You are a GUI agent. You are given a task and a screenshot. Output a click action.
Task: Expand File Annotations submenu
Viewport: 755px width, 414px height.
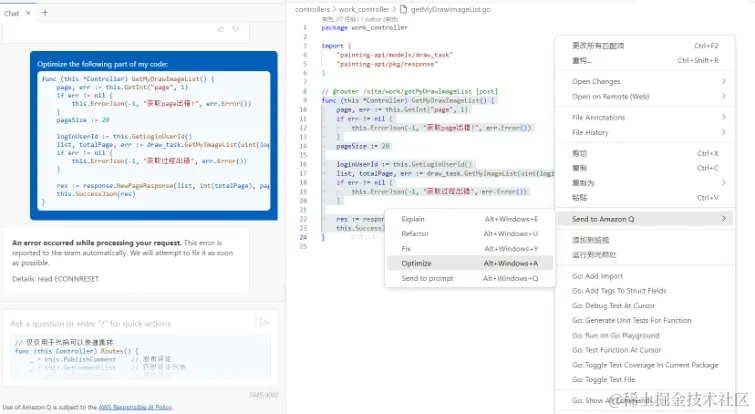(645, 117)
